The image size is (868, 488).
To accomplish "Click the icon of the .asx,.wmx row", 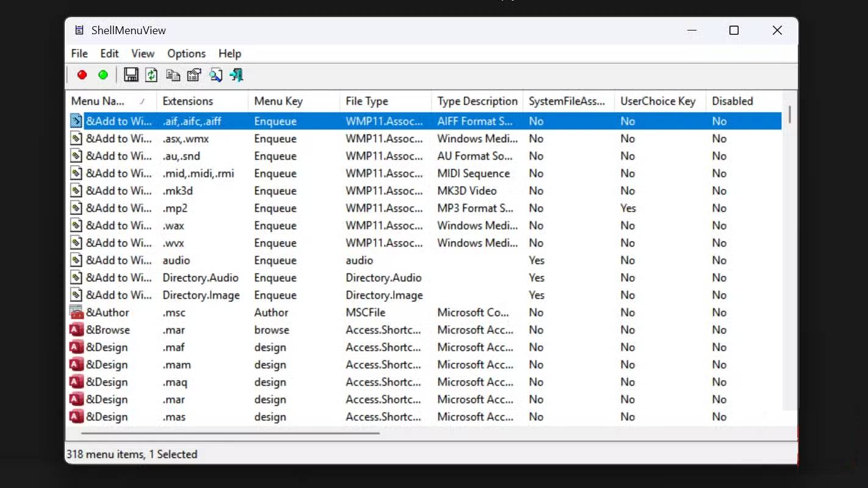I will point(76,138).
